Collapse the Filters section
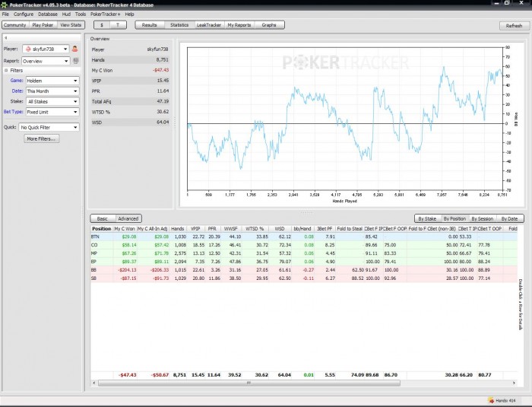The height and width of the screenshot is (407, 532). (6, 70)
